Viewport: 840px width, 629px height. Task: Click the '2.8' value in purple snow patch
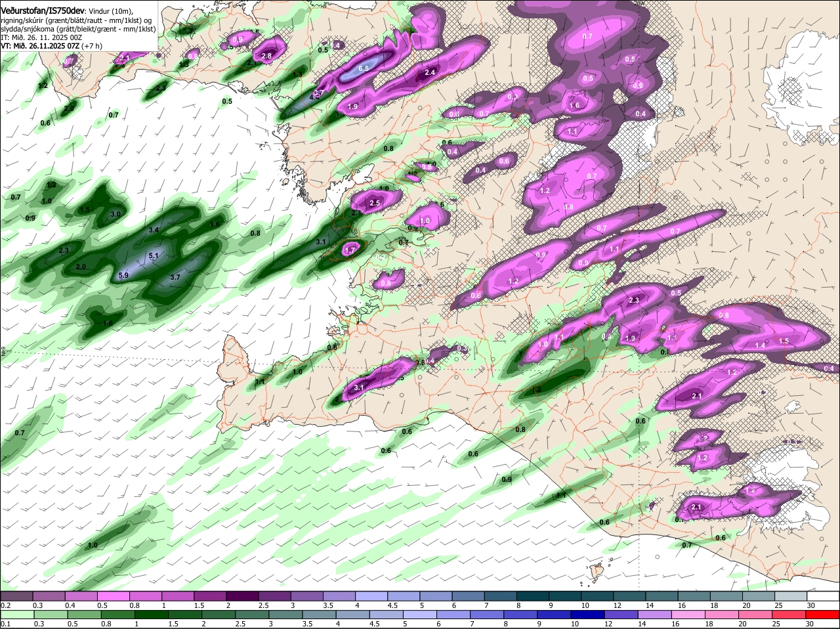266,56
